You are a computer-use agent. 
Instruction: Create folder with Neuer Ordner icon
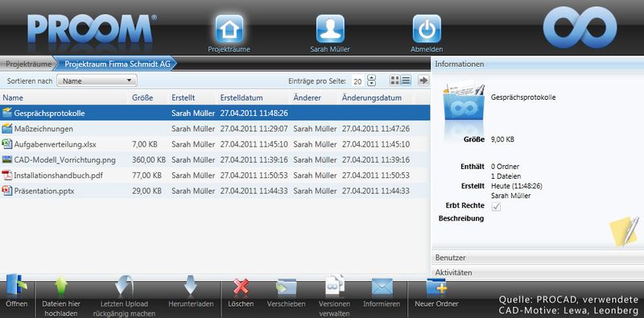pyautogui.click(x=436, y=287)
